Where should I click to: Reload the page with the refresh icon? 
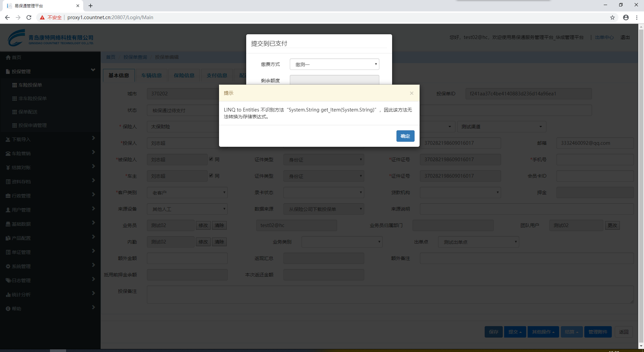pyautogui.click(x=29, y=17)
